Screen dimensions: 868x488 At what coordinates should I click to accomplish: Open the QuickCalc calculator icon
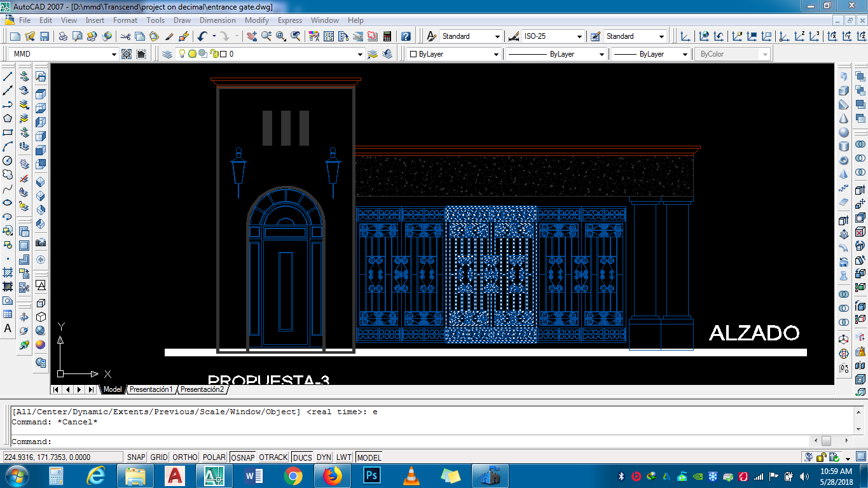click(x=387, y=36)
